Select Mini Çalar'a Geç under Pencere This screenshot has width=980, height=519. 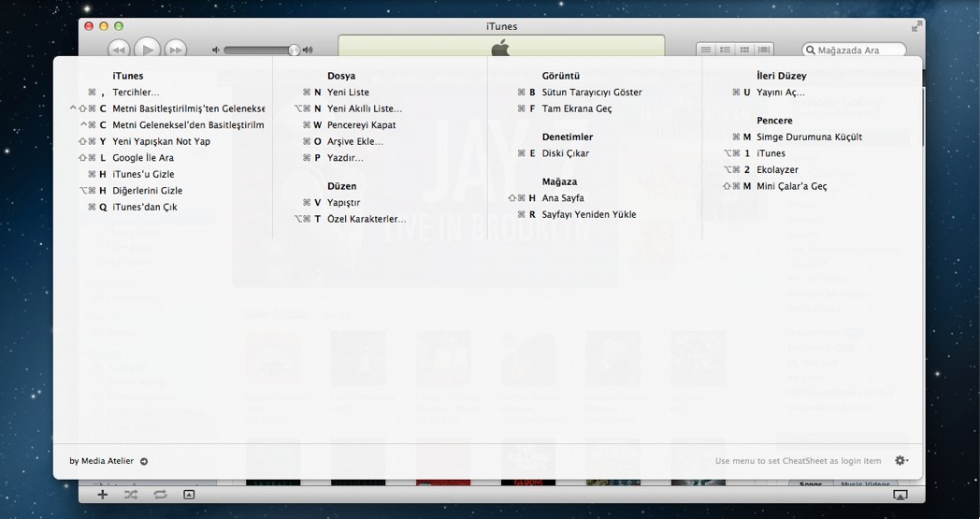tap(791, 186)
